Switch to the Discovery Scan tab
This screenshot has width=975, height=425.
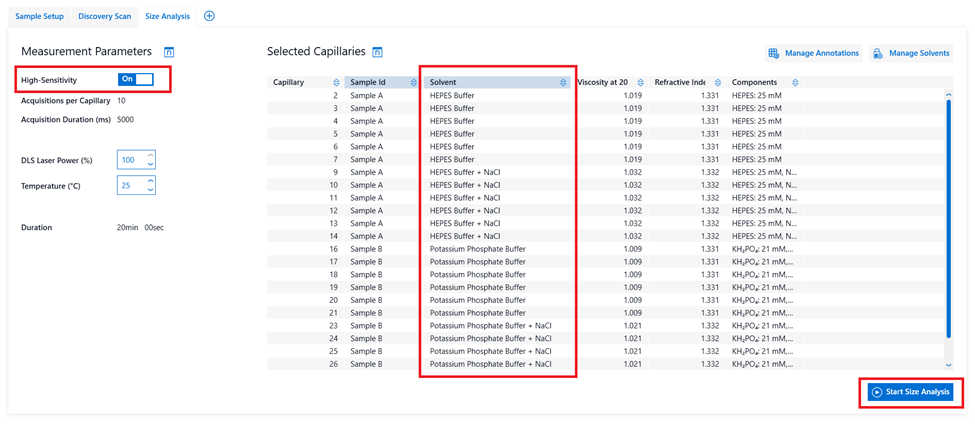(x=104, y=16)
